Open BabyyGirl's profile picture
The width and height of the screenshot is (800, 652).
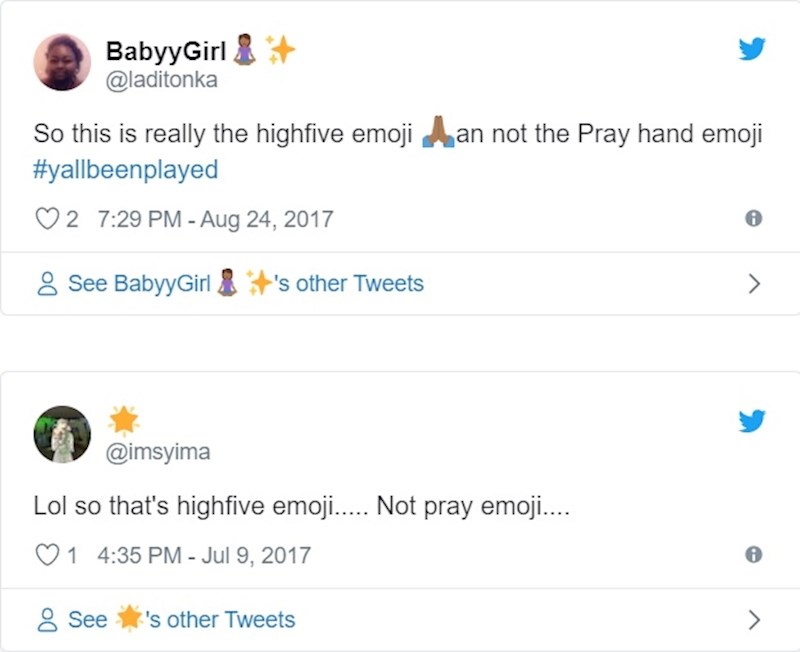tap(62, 62)
